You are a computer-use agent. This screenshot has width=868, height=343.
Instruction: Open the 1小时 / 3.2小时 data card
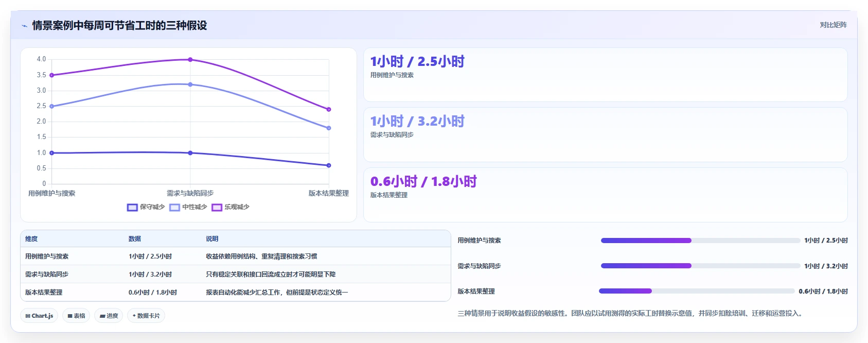click(605, 134)
